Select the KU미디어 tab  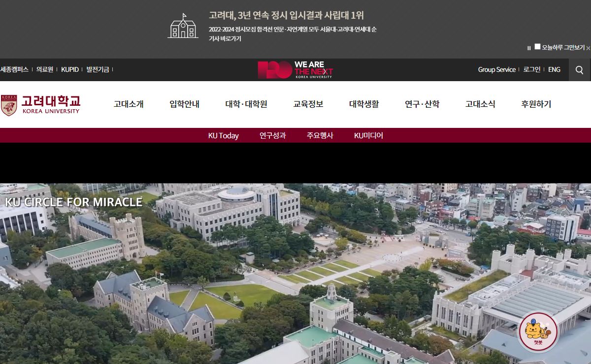tap(368, 136)
